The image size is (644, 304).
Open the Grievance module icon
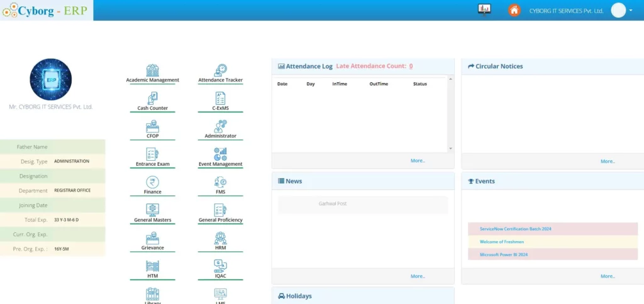click(x=152, y=238)
